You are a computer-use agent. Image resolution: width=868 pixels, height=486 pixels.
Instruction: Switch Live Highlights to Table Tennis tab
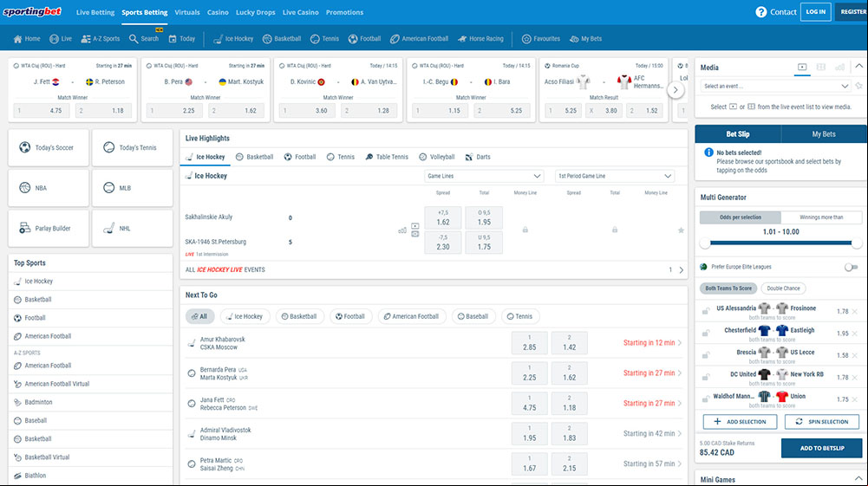coord(387,157)
